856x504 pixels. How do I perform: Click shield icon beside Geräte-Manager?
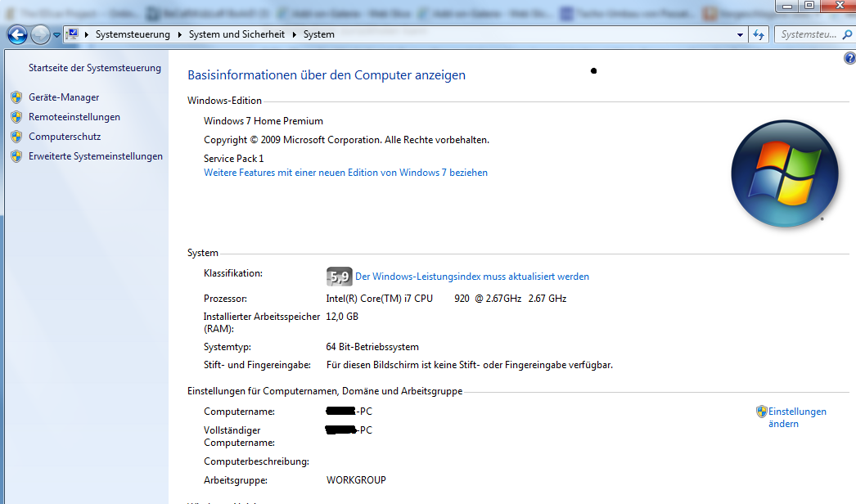click(x=16, y=97)
